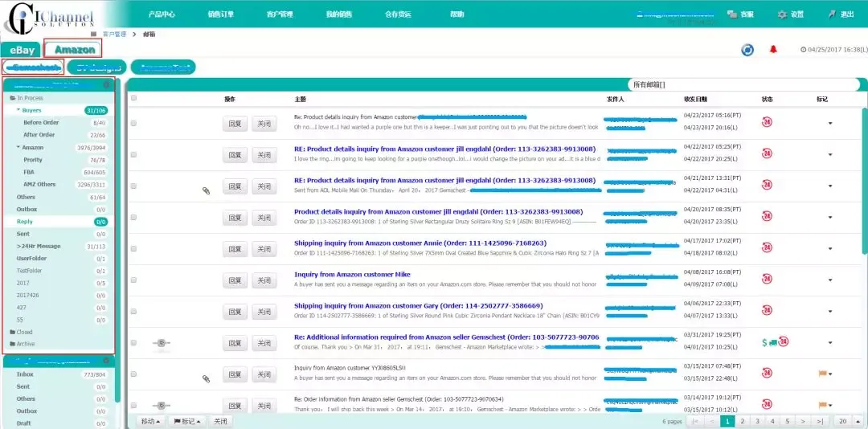Check the 04/21/2017 jill engdahl email
This screenshot has width=868, height=429.
133,186
